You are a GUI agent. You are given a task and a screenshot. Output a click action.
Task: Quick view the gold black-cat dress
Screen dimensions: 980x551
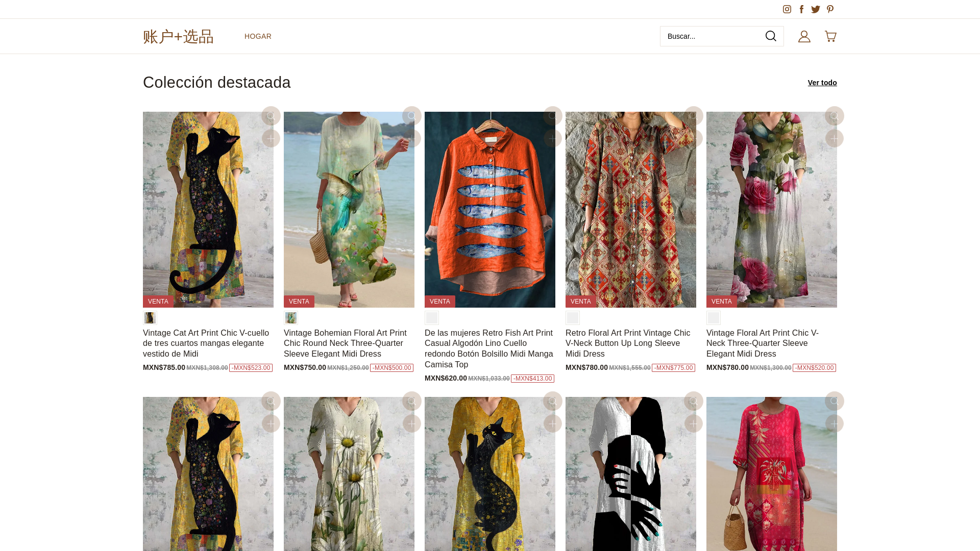point(553,401)
